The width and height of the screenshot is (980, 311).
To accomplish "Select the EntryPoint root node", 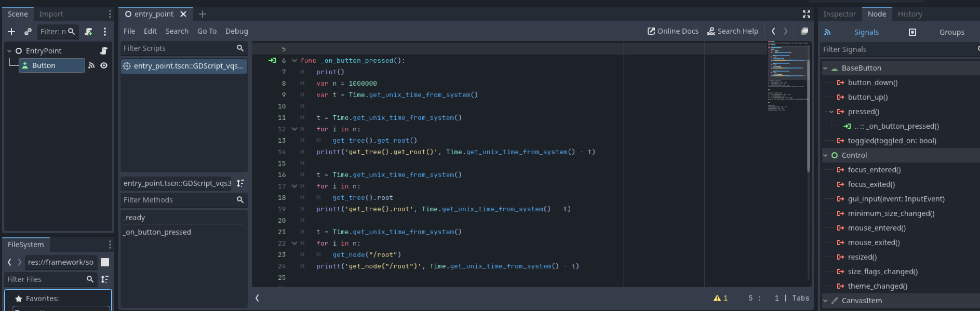I will (x=44, y=51).
